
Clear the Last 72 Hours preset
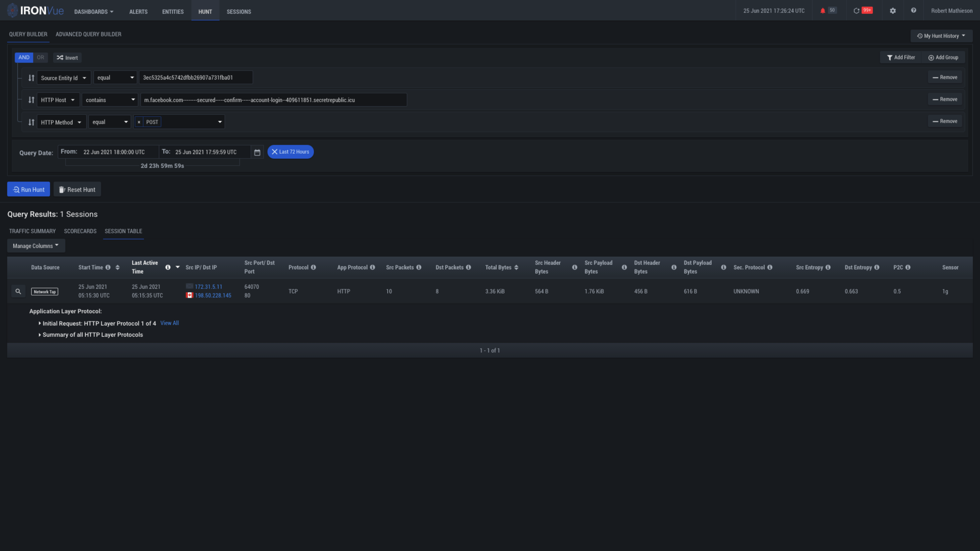click(x=274, y=152)
